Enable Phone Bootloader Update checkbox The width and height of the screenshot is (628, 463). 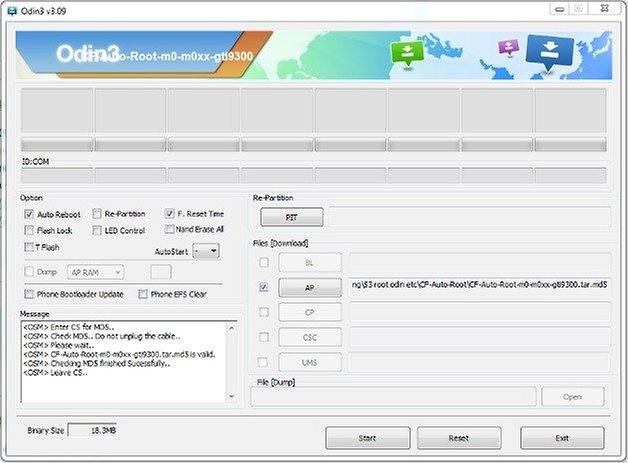29,294
